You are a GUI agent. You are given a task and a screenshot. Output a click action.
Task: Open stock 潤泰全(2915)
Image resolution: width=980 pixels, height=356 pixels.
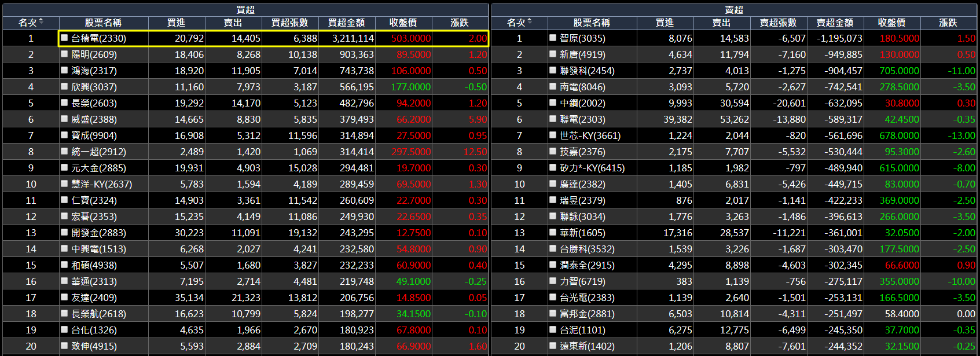coord(587,265)
